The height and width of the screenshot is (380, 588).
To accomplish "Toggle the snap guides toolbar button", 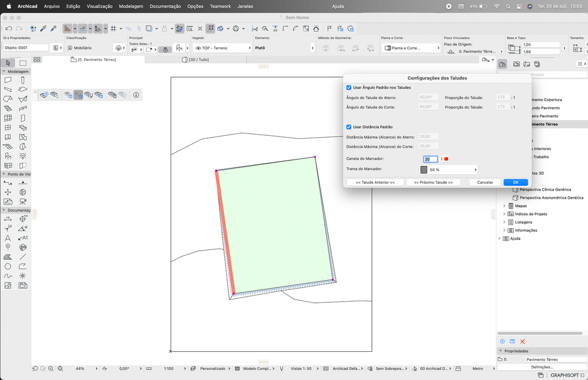I will pyautogui.click(x=83, y=28).
